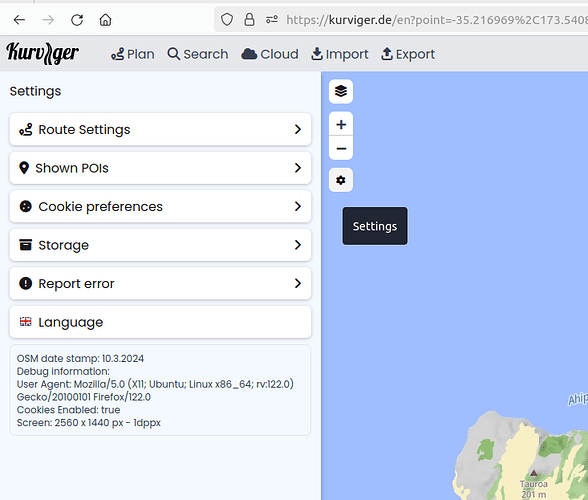Click the site security lock icon
The image size is (588, 500).
[249, 20]
